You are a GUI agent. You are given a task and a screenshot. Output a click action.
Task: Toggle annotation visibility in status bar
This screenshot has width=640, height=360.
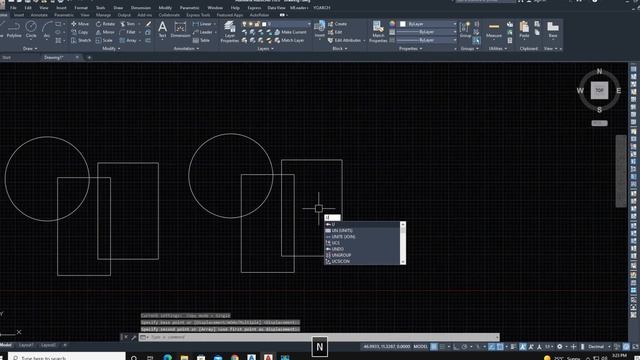pyautogui.click(x=522, y=347)
